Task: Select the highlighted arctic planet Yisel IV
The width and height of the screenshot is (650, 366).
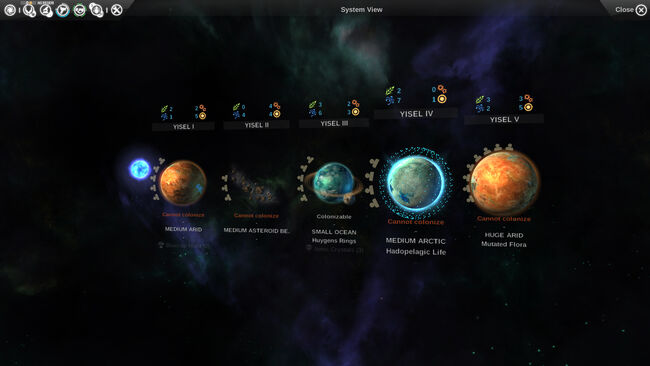Action: [x=416, y=183]
